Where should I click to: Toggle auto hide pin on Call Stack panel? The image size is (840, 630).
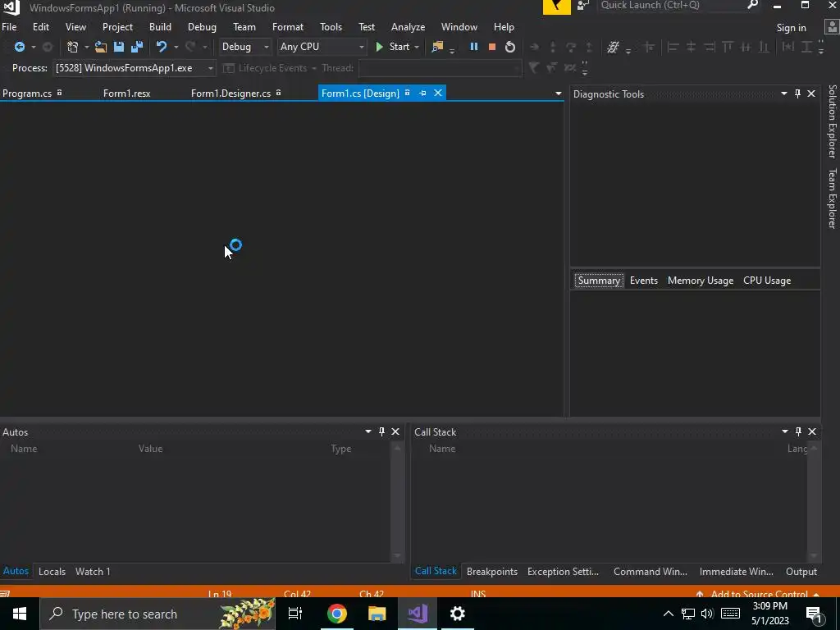[799, 431]
